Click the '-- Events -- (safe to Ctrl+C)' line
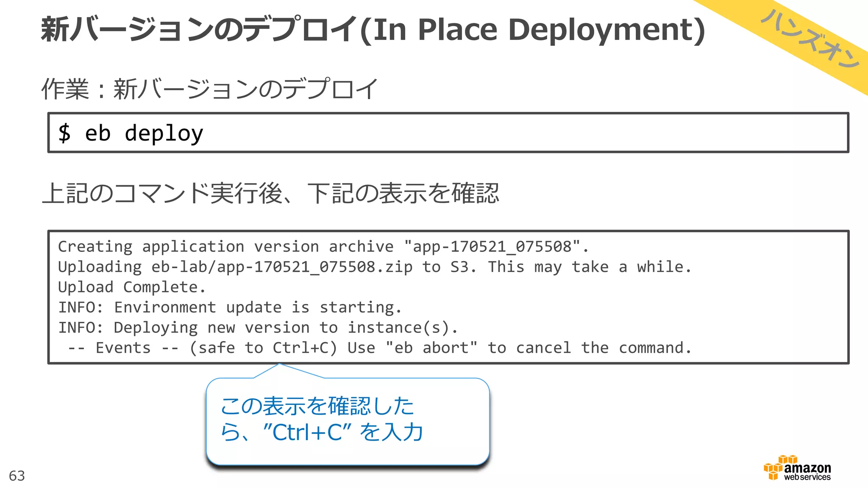 tap(379, 348)
